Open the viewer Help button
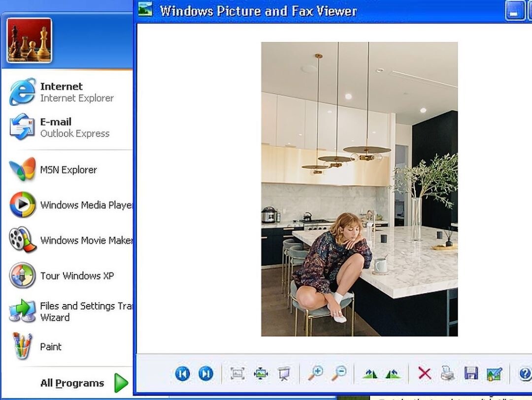Image resolution: width=532 pixels, height=400 pixels. point(525,374)
